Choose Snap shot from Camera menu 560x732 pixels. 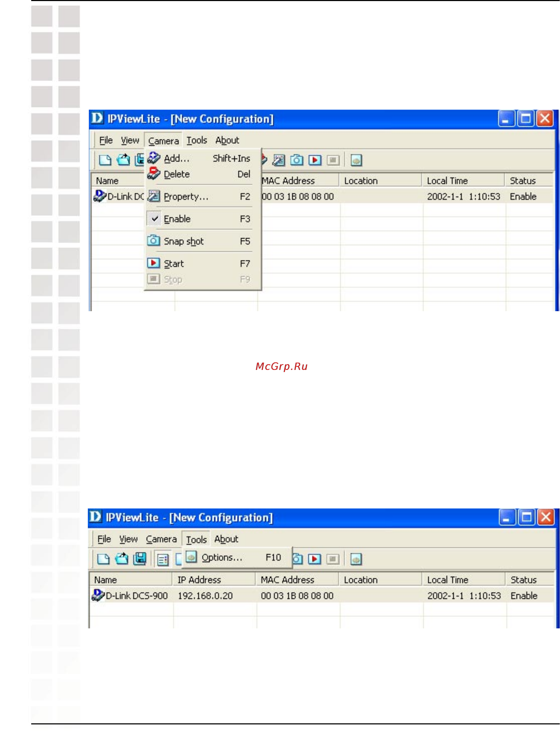tap(203, 241)
